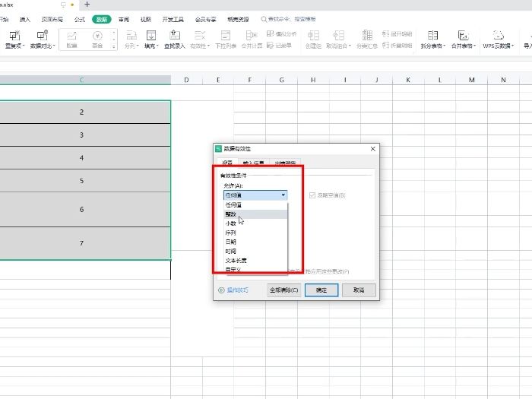The height and width of the screenshot is (399, 532).
Task: Click the 取消组合 (ungroup) icon
Action: pyautogui.click(x=338, y=35)
